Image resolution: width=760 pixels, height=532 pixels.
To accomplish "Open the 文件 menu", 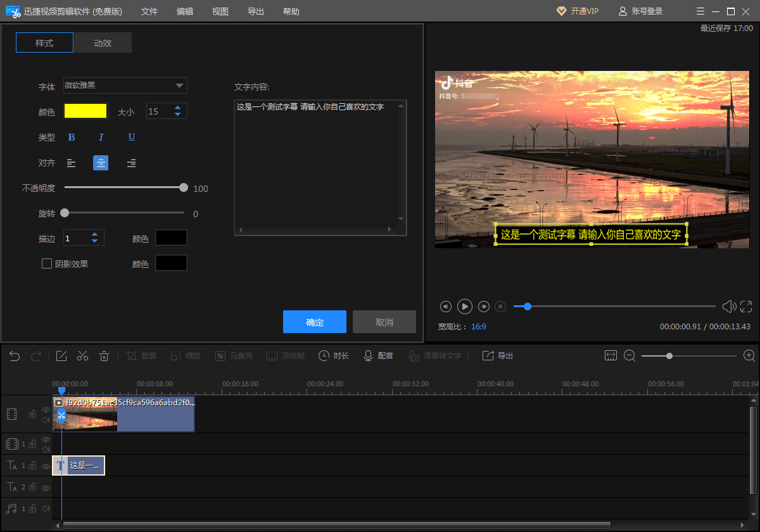I will 149,11.
